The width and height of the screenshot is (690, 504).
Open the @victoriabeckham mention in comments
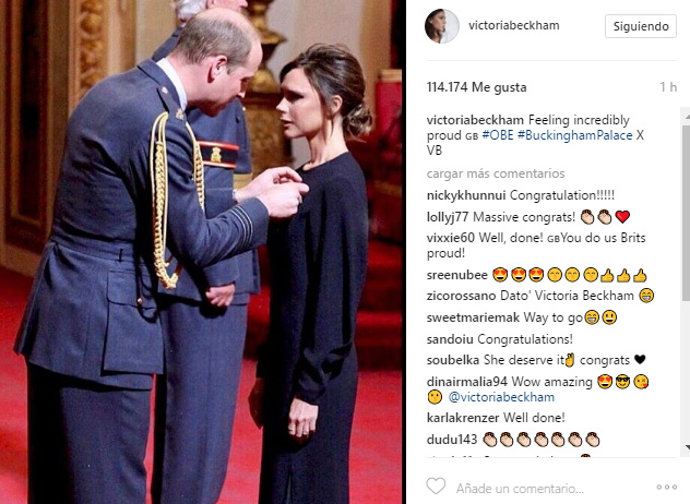[501, 397]
